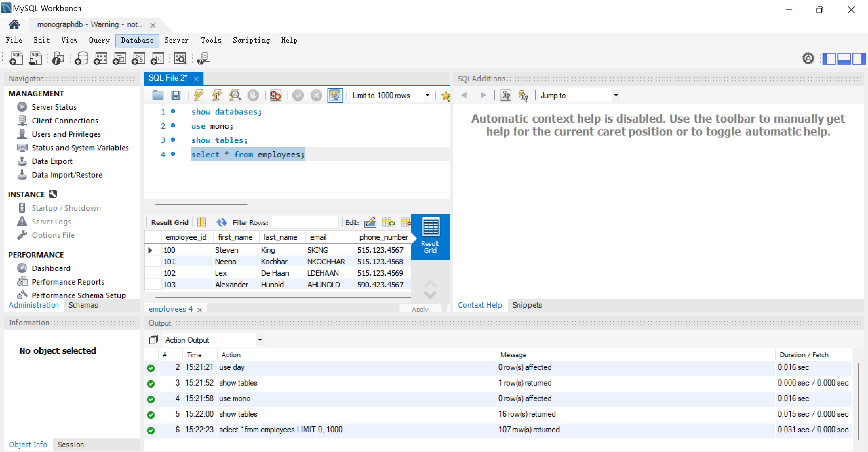Rollback transaction cross icon
This screenshot has width=868, height=452.
click(316, 96)
